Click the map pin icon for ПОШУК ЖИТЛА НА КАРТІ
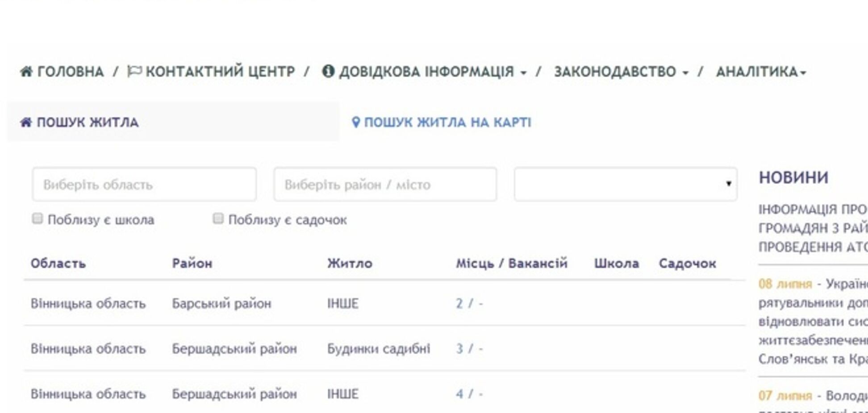The image size is (868, 413). coord(356,122)
